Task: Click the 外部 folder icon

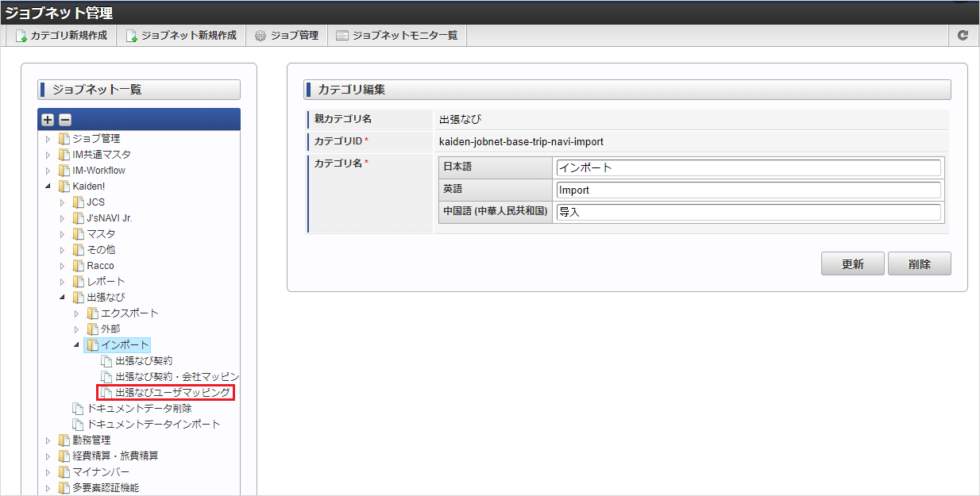Action: 92,329
